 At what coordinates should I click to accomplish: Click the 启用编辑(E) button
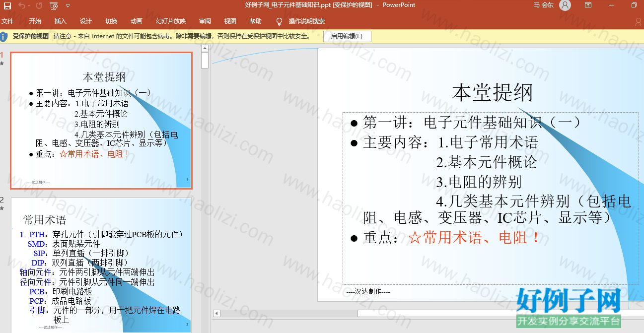click(347, 36)
